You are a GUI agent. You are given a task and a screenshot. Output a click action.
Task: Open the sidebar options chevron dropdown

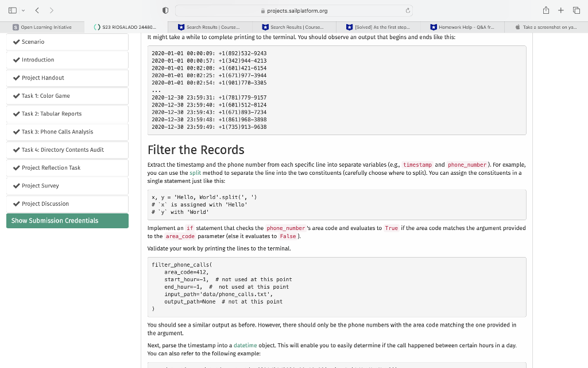point(22,10)
